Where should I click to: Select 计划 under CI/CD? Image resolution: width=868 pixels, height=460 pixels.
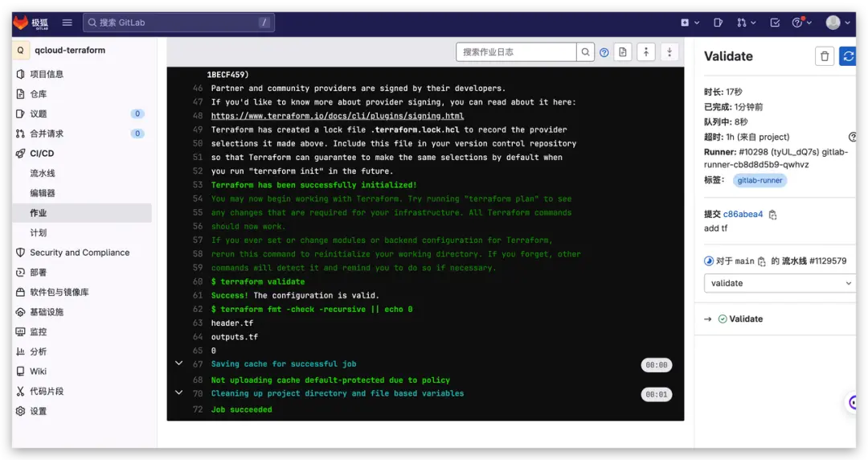(39, 232)
